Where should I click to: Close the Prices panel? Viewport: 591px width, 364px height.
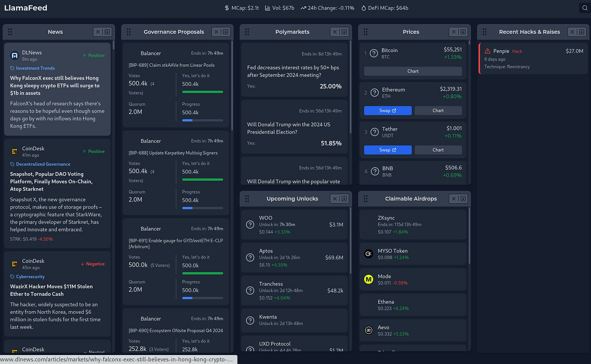coord(453,32)
